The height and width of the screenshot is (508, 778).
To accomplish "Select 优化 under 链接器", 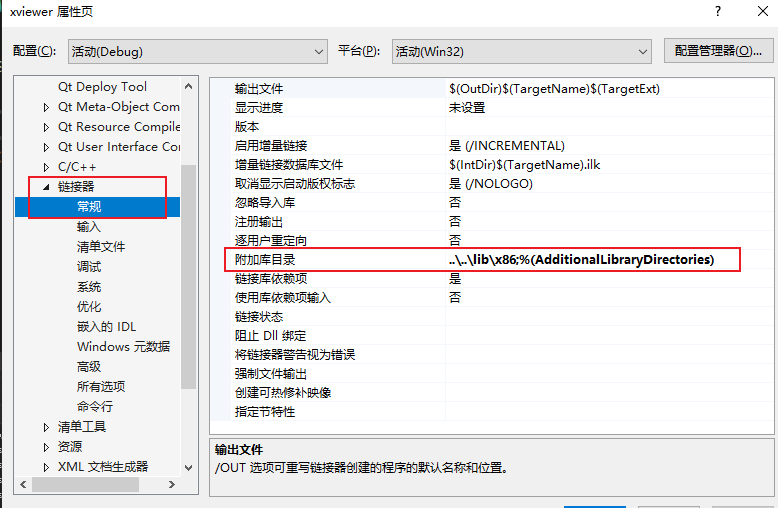I will (89, 307).
